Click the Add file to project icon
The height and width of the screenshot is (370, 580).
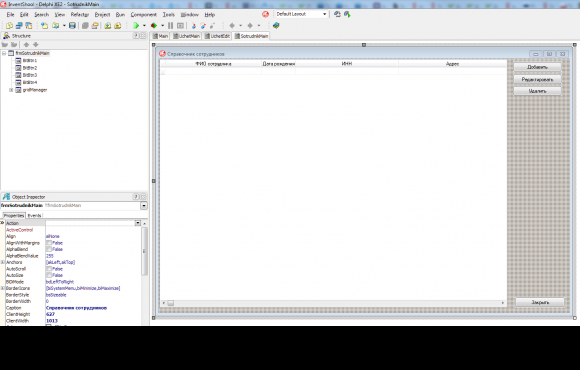click(108, 26)
